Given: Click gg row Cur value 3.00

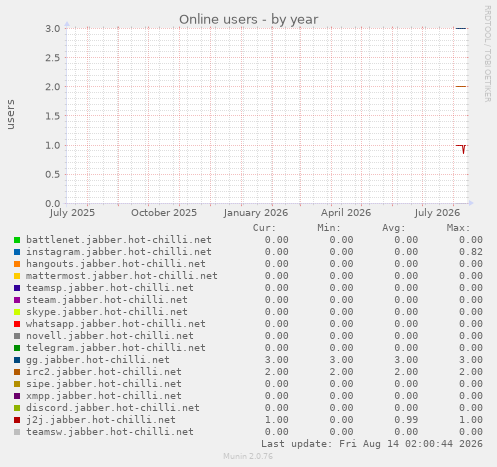Looking at the screenshot, I should (x=277, y=360).
